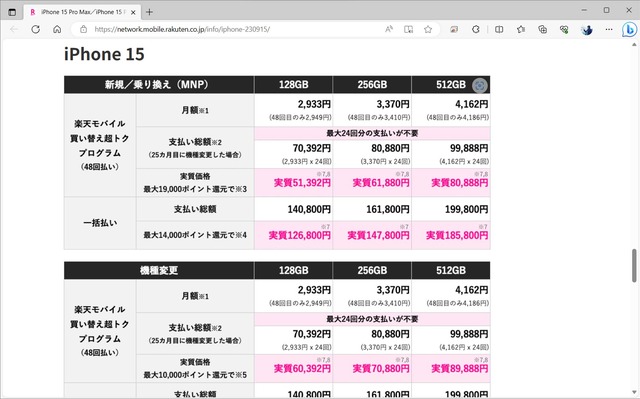Open the tab actions menu icon
Image resolution: width=640 pixels, height=399 pixels.
(12, 12)
